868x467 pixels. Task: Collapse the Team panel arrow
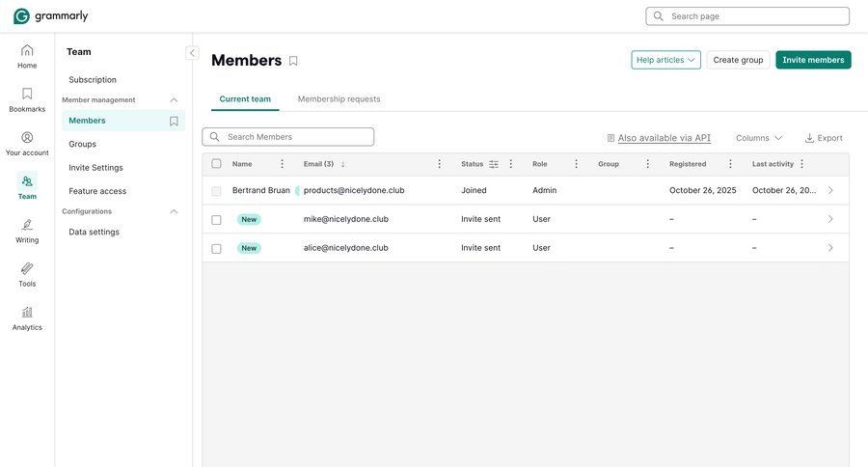coord(192,53)
